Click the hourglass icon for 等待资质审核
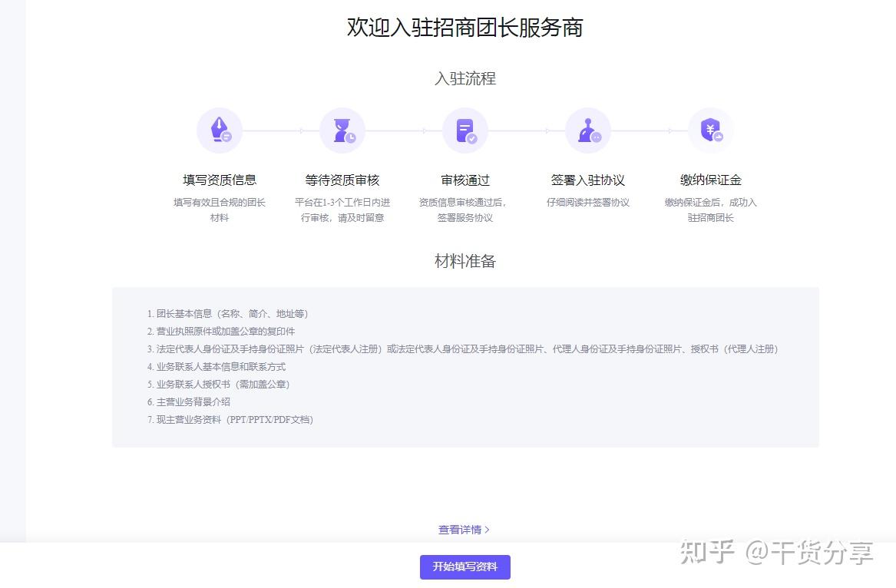896x588 pixels. 342,130
